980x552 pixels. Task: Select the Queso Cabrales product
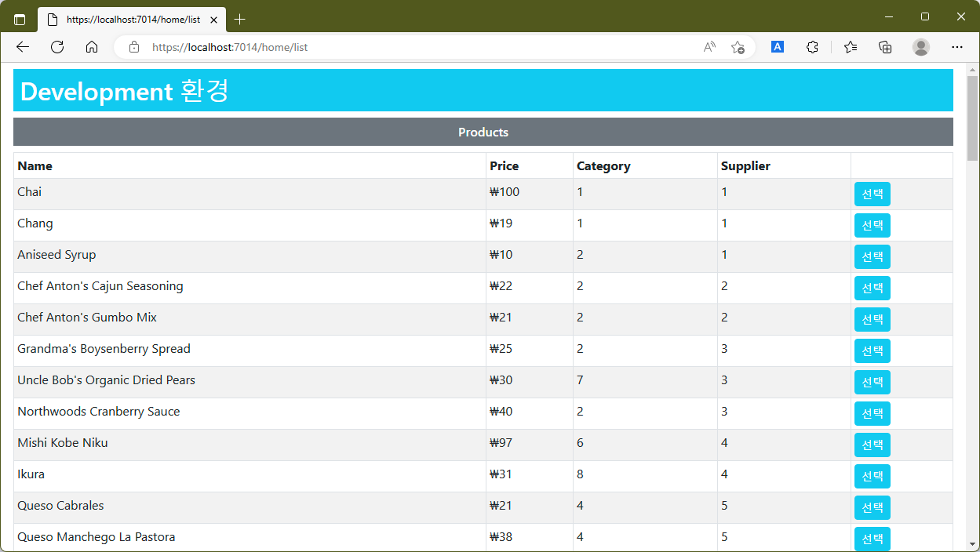pos(872,508)
